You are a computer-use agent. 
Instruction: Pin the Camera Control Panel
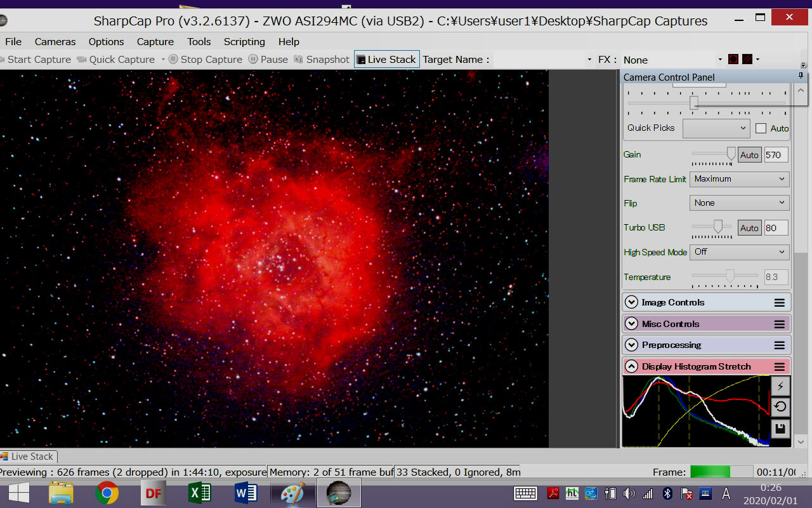801,76
